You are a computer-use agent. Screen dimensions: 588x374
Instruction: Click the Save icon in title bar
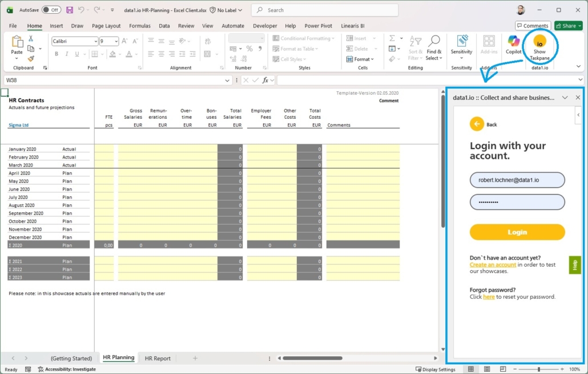click(70, 10)
